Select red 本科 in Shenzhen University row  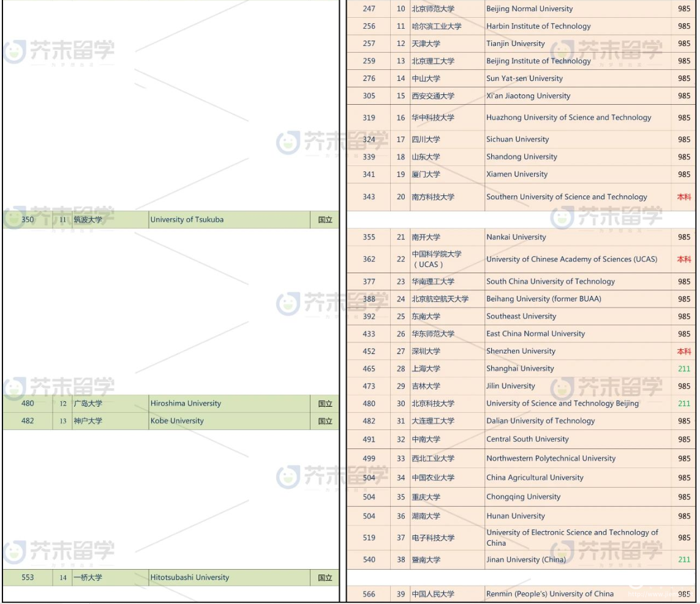click(684, 352)
